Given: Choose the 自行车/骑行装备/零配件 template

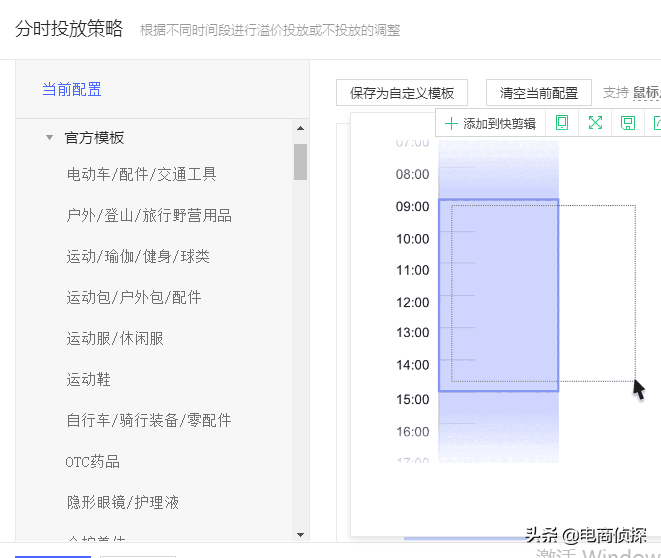Looking at the screenshot, I should pyautogui.click(x=149, y=420).
